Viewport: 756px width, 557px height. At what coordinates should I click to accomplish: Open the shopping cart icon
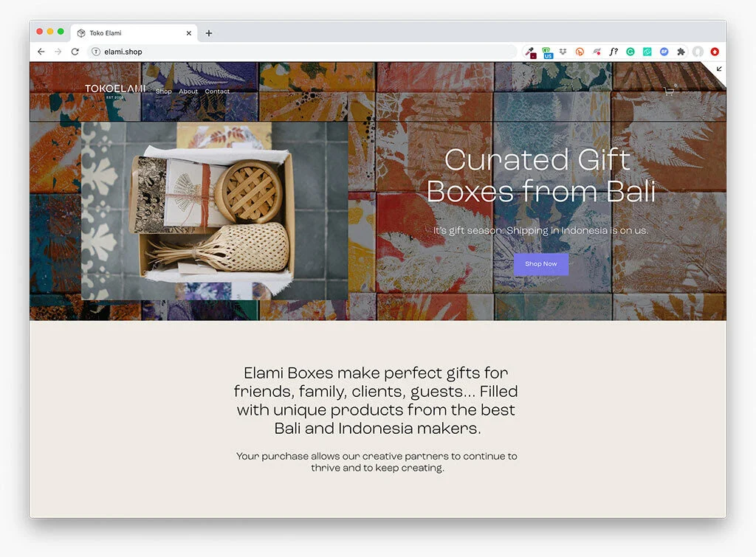[x=669, y=91]
